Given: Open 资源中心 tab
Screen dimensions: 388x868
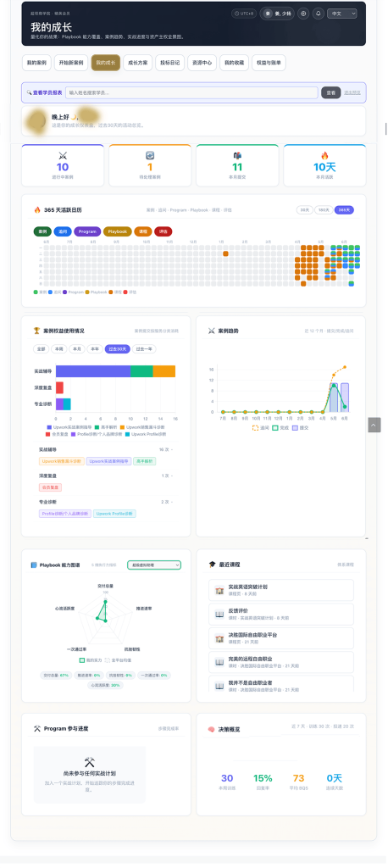Looking at the screenshot, I should tap(202, 63).
